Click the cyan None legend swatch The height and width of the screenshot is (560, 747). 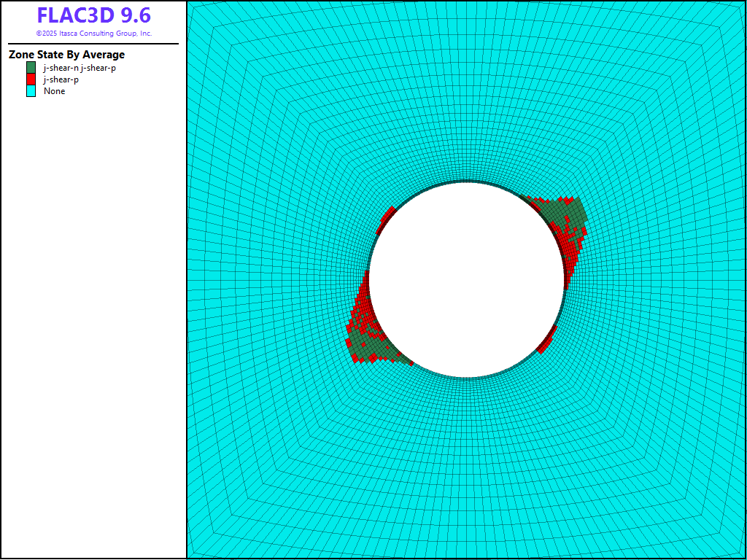(31, 91)
